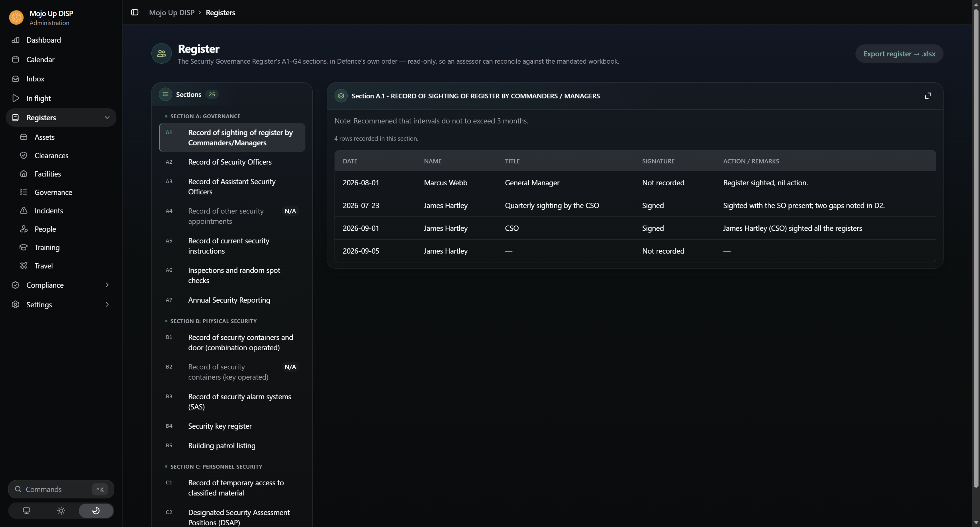Open the Commands search box
This screenshot has width=980, height=527.
(61, 489)
